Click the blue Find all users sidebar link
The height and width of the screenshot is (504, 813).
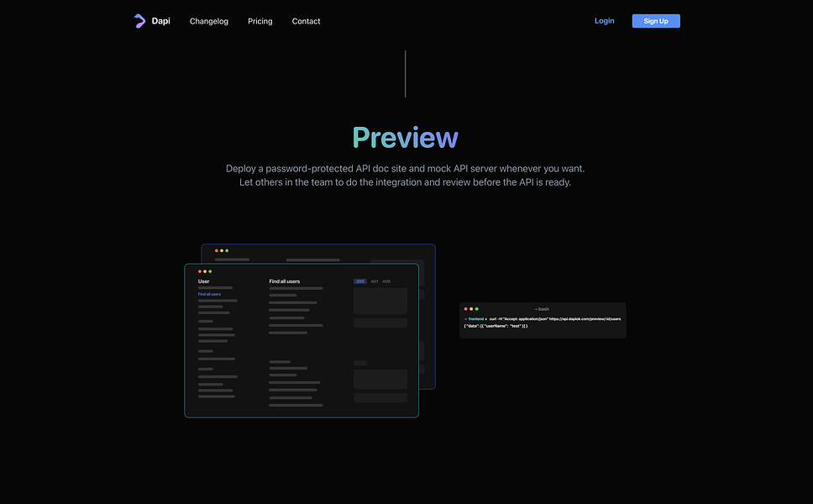[209, 294]
